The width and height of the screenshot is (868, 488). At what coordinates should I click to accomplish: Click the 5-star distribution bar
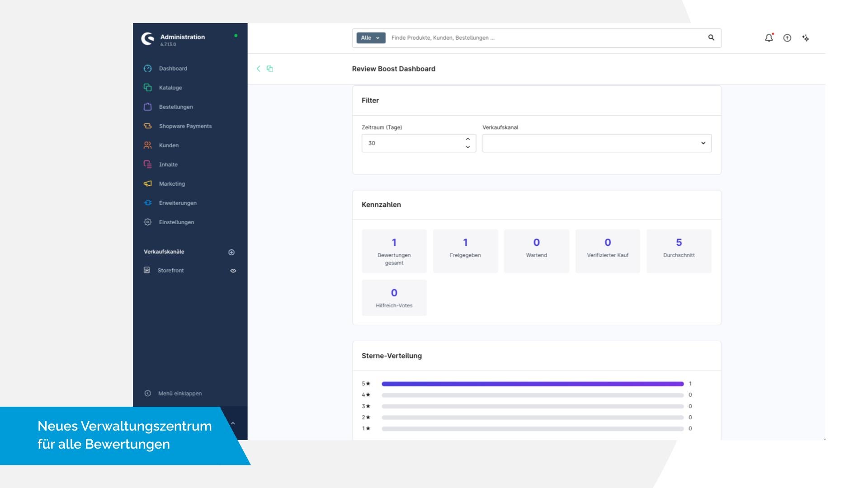click(x=533, y=384)
